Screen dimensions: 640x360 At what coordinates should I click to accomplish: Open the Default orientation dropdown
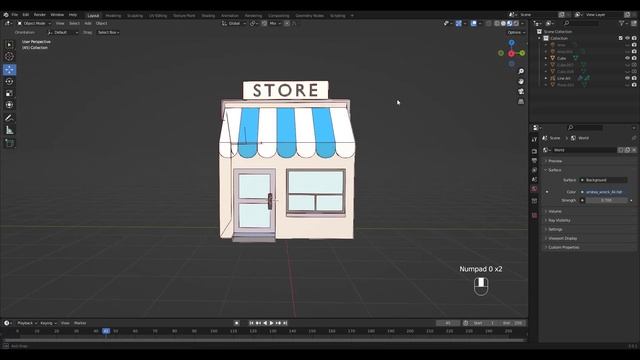tap(63, 32)
